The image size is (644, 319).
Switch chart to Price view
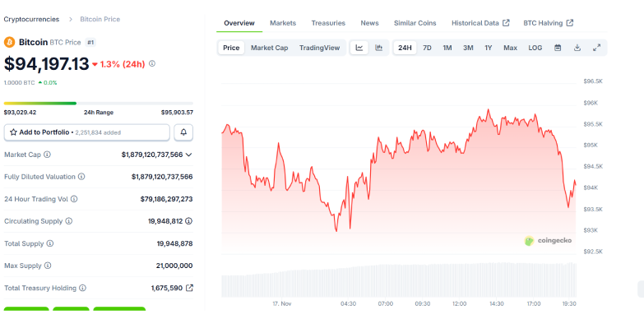click(x=231, y=48)
